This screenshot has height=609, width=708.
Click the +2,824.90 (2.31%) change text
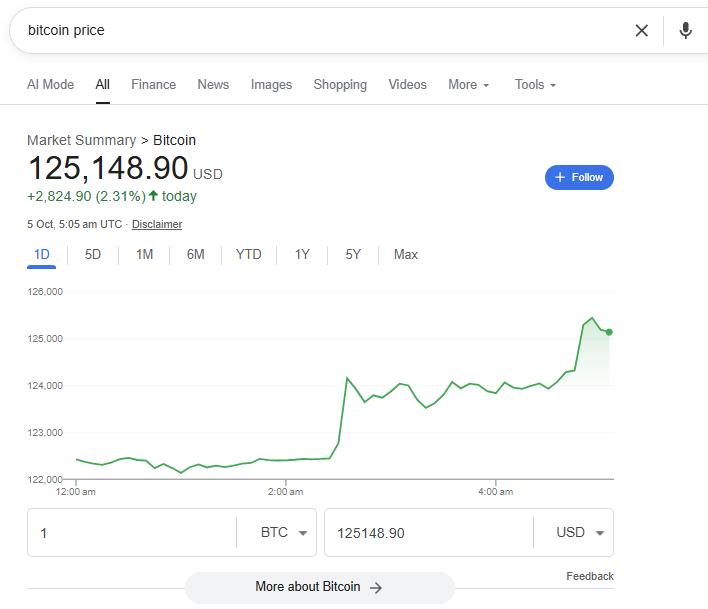[87, 196]
